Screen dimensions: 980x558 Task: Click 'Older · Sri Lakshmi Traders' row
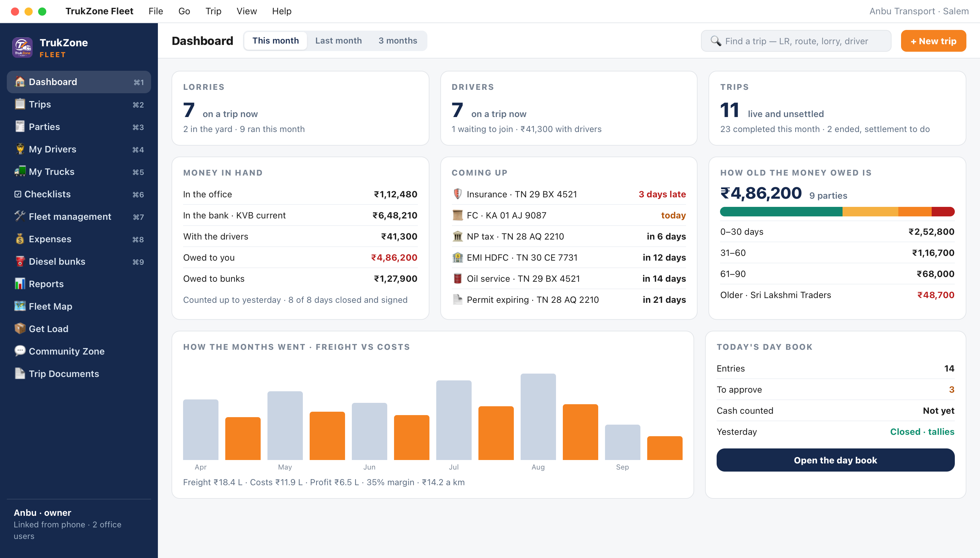[837, 295]
